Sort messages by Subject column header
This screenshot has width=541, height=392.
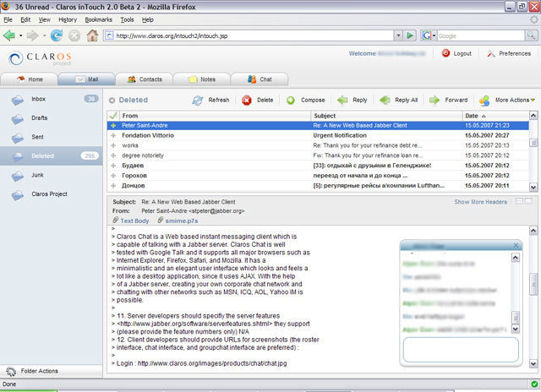tap(386, 116)
